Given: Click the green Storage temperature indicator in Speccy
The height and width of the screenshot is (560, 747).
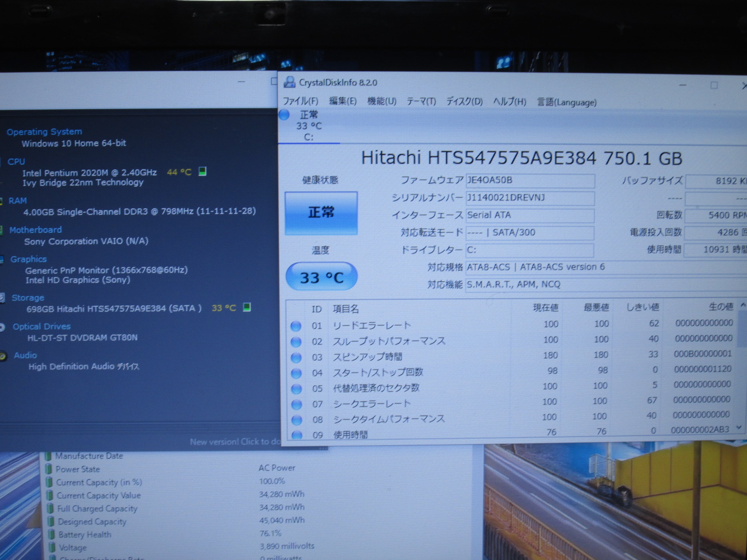Looking at the screenshot, I should (247, 307).
